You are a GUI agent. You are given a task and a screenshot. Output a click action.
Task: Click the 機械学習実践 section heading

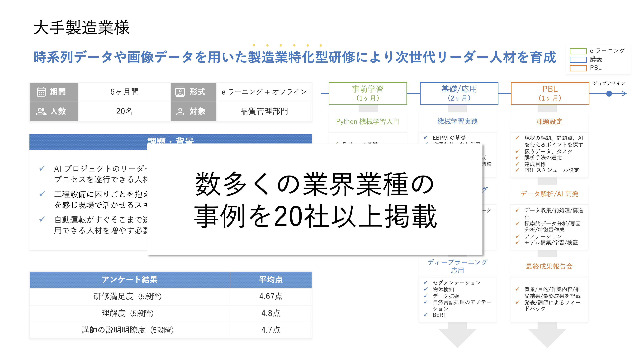click(457, 121)
